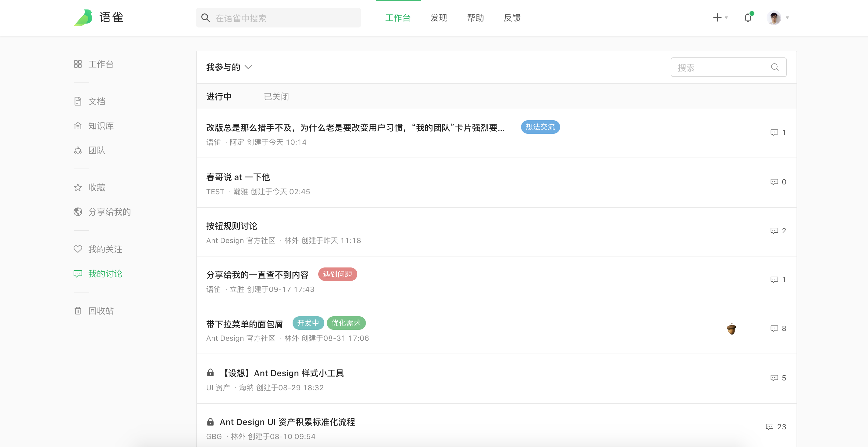868x447 pixels.
Task: Click the acorn avatar on 带下拉菜单的面包屑
Action: click(x=731, y=329)
